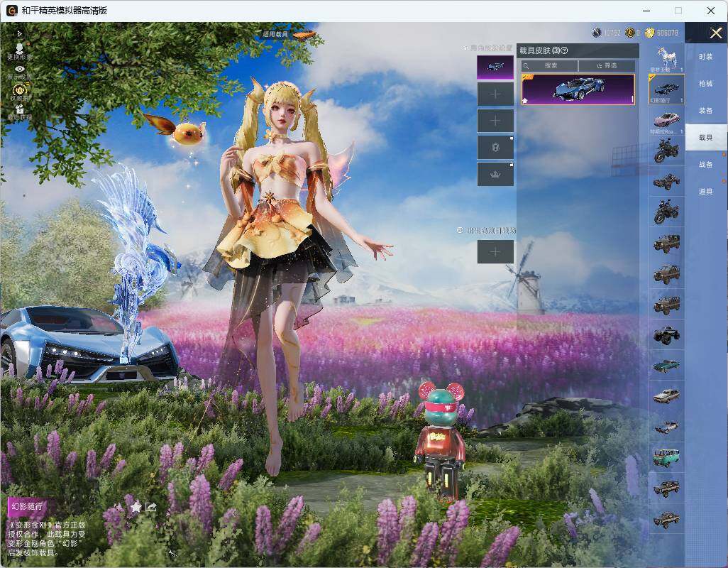Click the locked crown slot
728x568 pixels.
click(495, 174)
